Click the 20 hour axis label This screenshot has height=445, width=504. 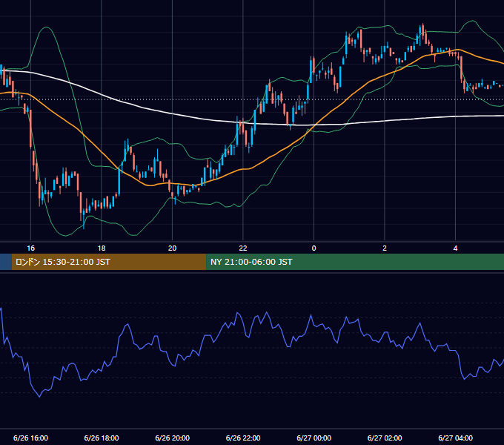(172, 248)
